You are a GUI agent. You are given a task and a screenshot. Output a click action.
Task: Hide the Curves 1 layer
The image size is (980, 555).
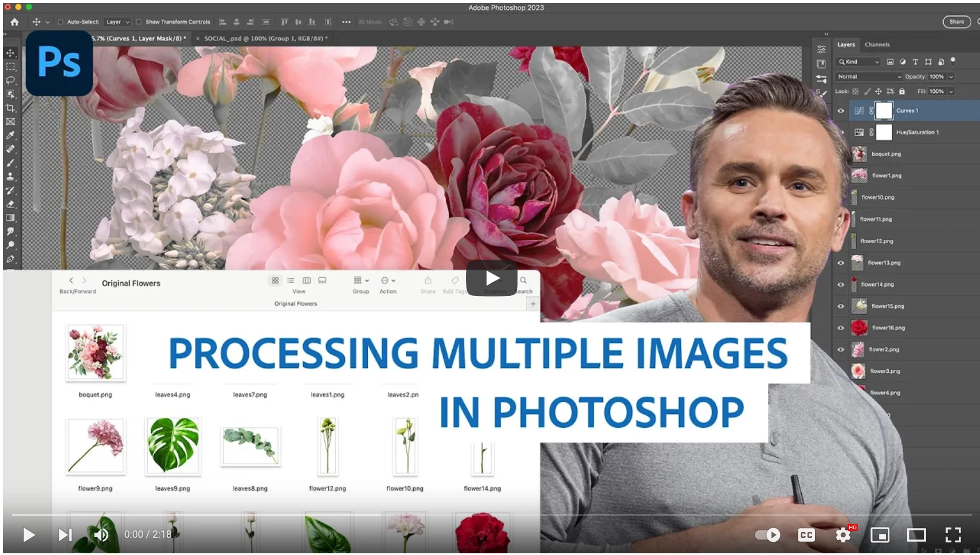click(841, 111)
